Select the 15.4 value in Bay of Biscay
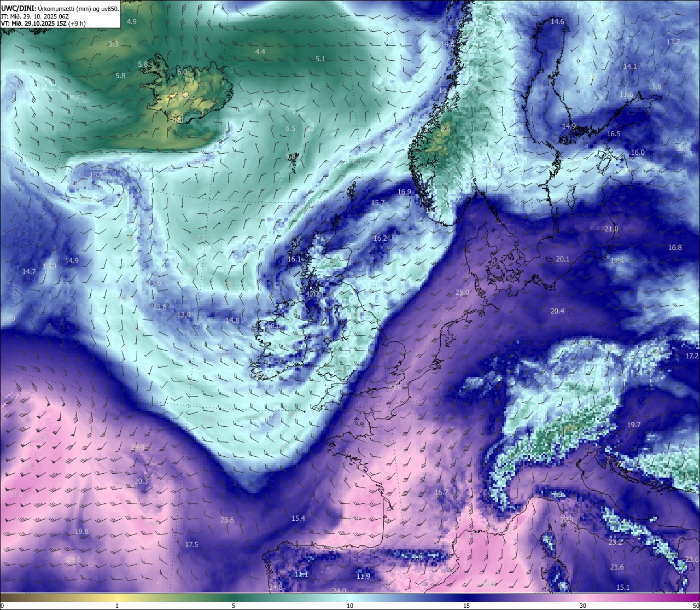Image resolution: width=700 pixels, height=610 pixels. tap(298, 518)
